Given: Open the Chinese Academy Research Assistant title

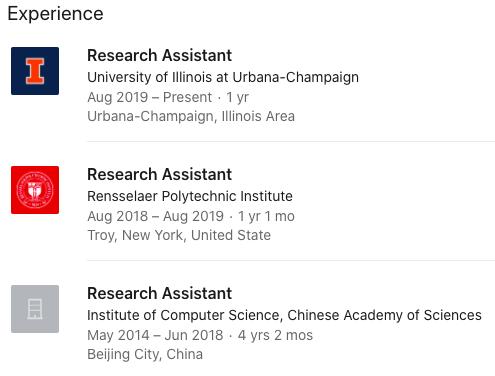Looking at the screenshot, I should [159, 293].
